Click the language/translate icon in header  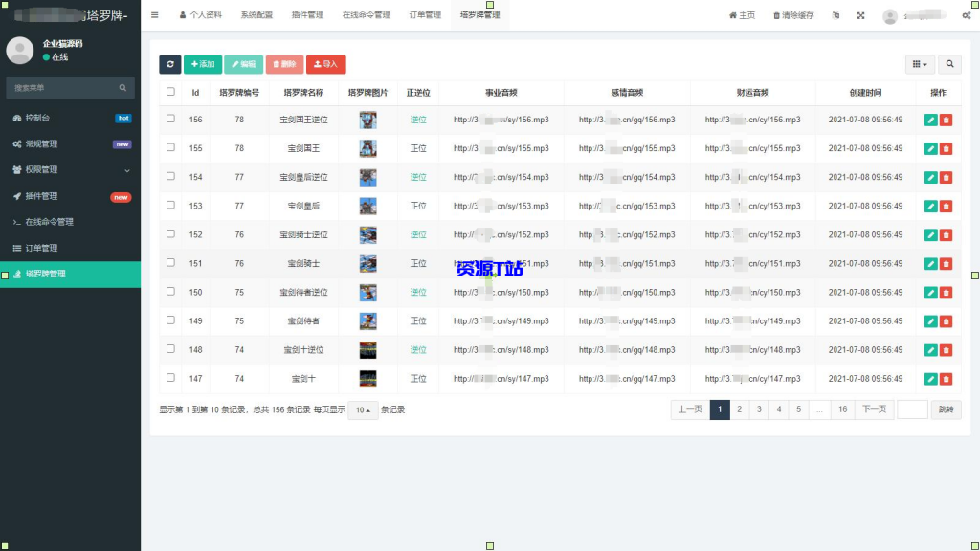[835, 15]
